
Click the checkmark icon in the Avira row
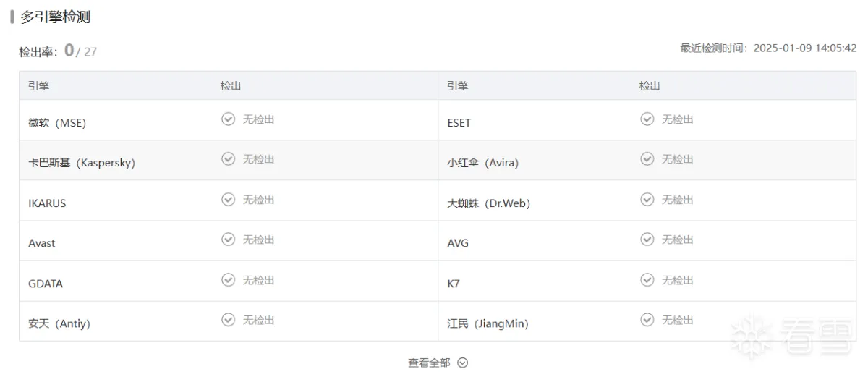(x=647, y=159)
